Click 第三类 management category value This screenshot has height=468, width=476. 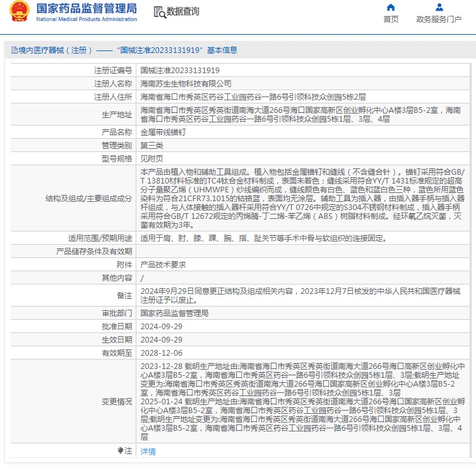[152, 145]
